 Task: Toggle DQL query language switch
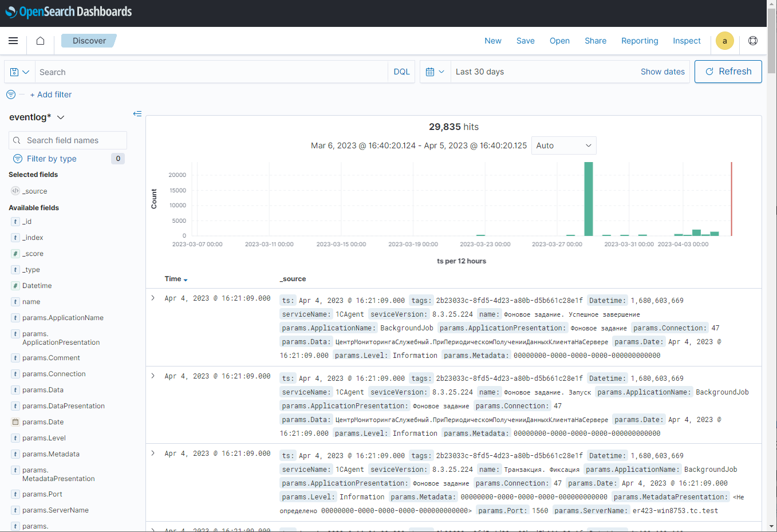(x=401, y=72)
